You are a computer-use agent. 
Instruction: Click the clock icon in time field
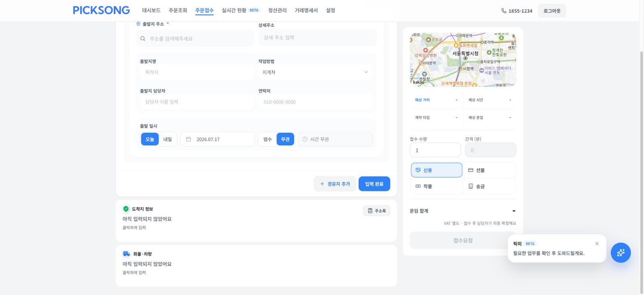(x=305, y=139)
